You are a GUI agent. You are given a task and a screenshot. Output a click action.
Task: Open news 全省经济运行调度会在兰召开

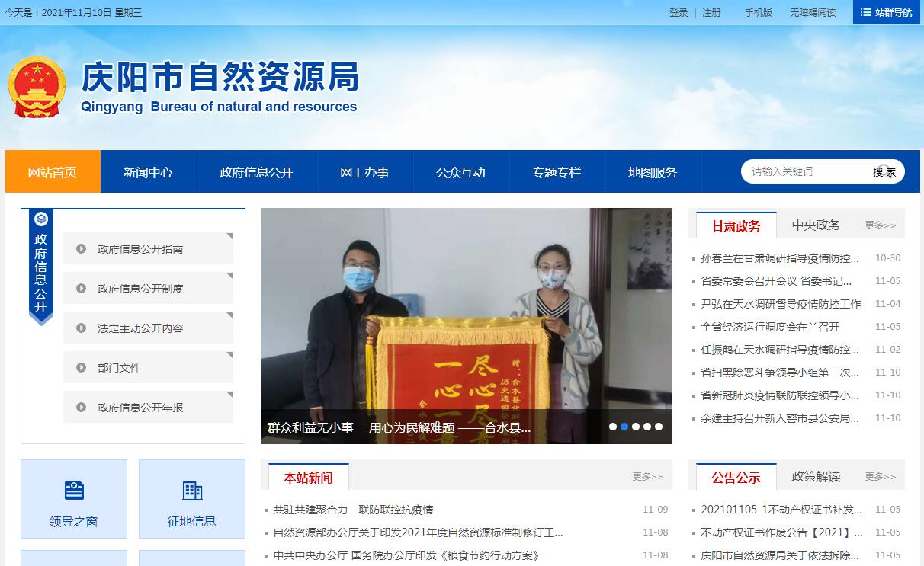(x=770, y=327)
